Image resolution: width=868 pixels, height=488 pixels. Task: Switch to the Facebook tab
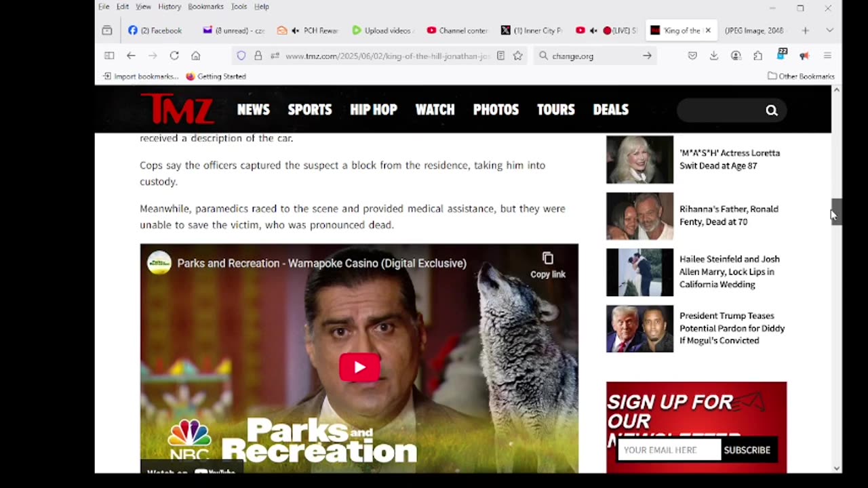[155, 30]
